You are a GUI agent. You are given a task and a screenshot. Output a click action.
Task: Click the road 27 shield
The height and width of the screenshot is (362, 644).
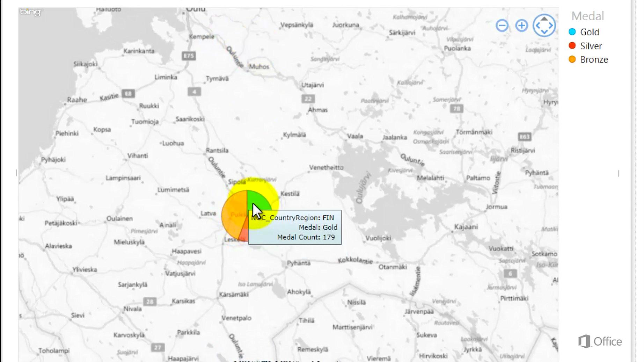click(158, 347)
